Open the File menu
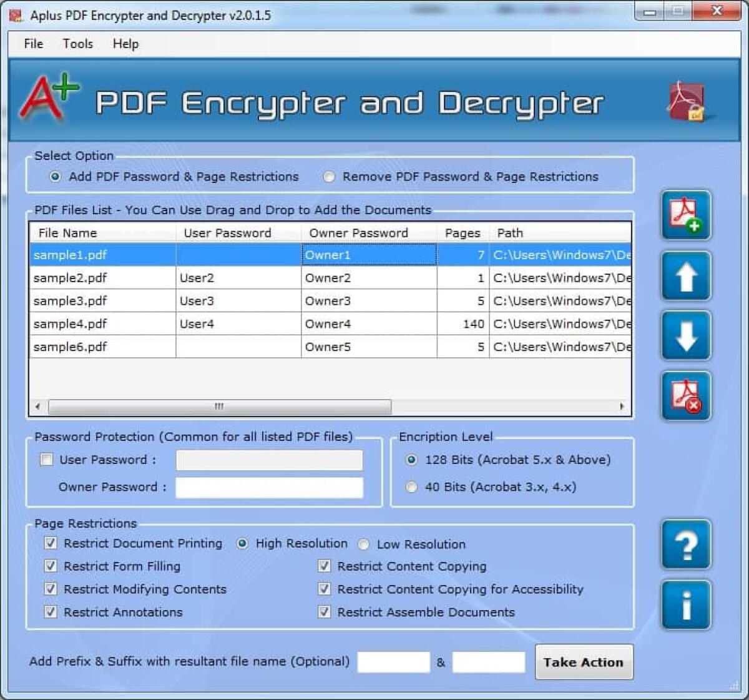 [x=32, y=44]
